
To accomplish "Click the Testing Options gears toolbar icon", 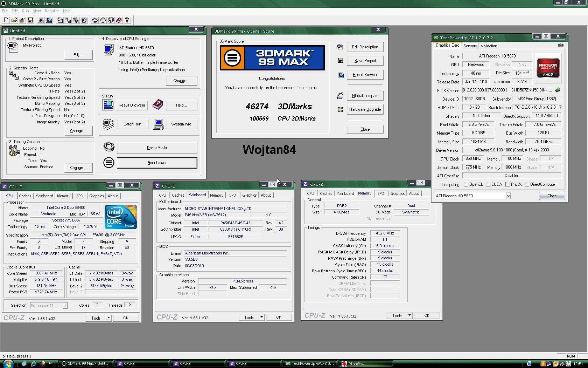I will tap(76, 20).
